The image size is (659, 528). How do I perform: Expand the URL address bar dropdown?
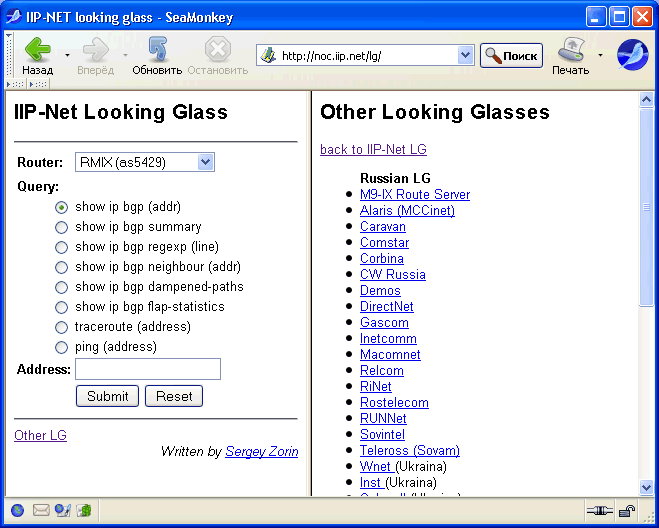(465, 55)
